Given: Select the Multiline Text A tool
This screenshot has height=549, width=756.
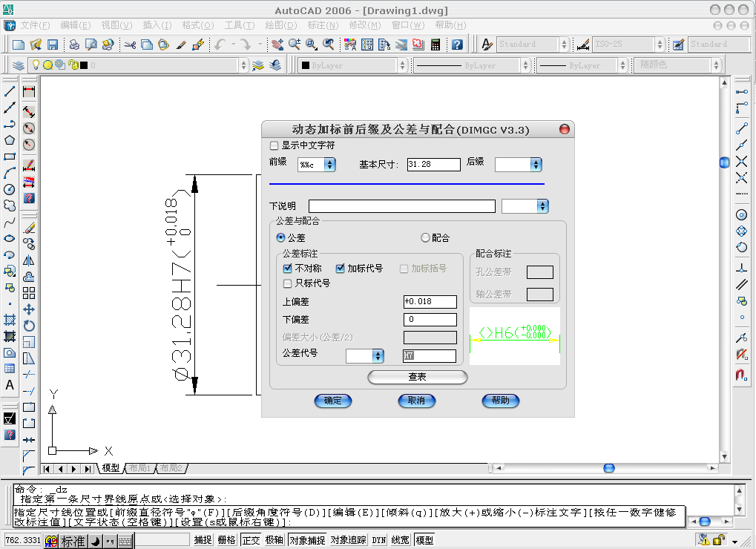Looking at the screenshot, I should click(x=9, y=385).
